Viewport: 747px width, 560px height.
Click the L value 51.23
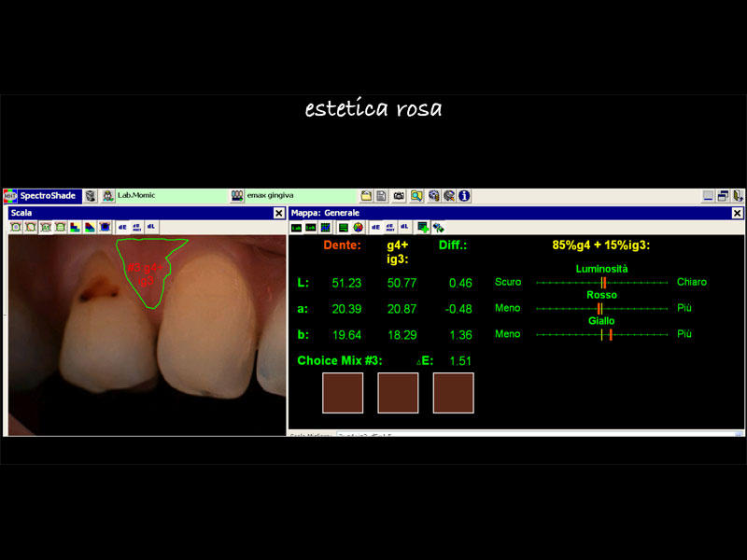[346, 284]
